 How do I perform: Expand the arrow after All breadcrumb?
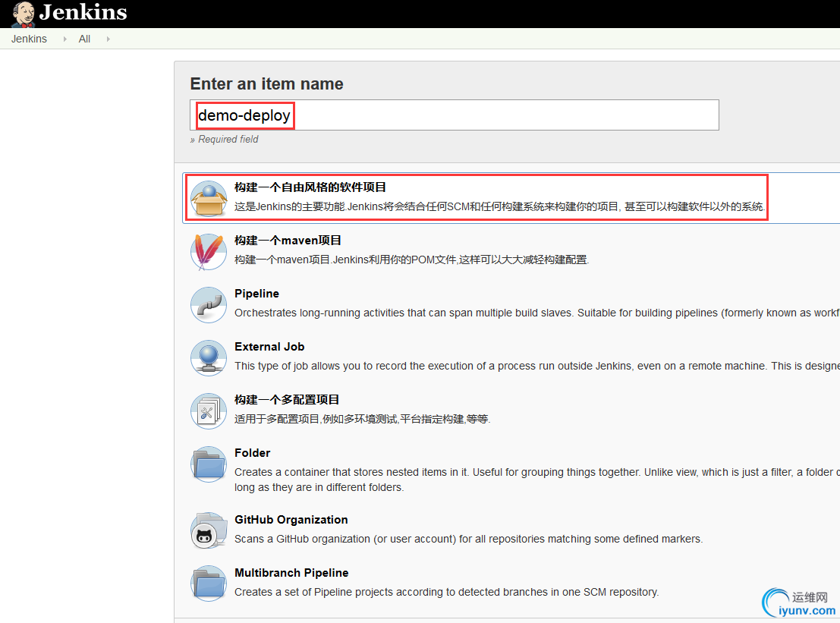[x=109, y=39]
